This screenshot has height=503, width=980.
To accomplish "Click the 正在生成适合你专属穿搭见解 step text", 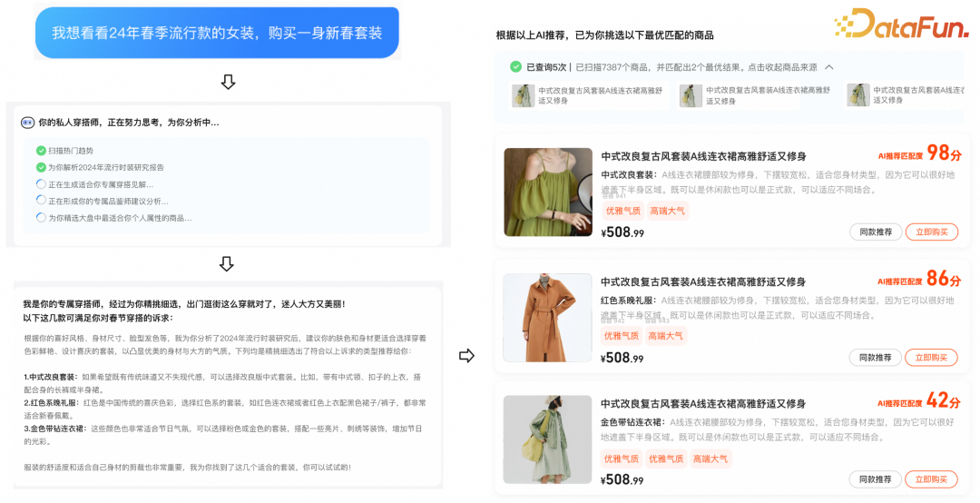I will tap(101, 184).
